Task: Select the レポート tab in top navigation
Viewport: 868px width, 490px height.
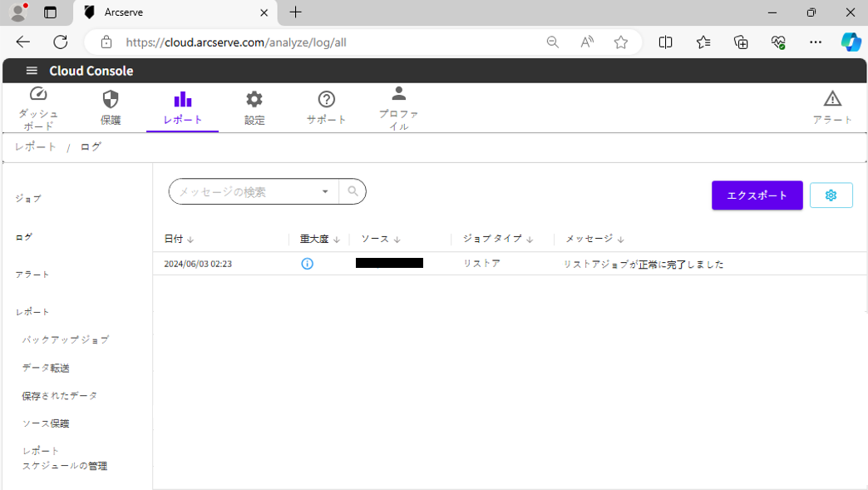Action: coord(182,108)
